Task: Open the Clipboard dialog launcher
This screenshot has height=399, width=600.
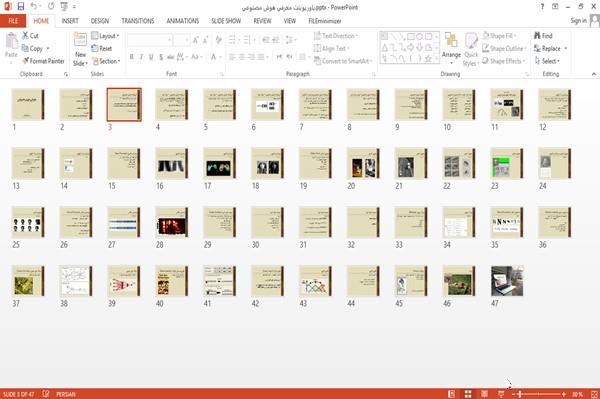Action: (66, 74)
